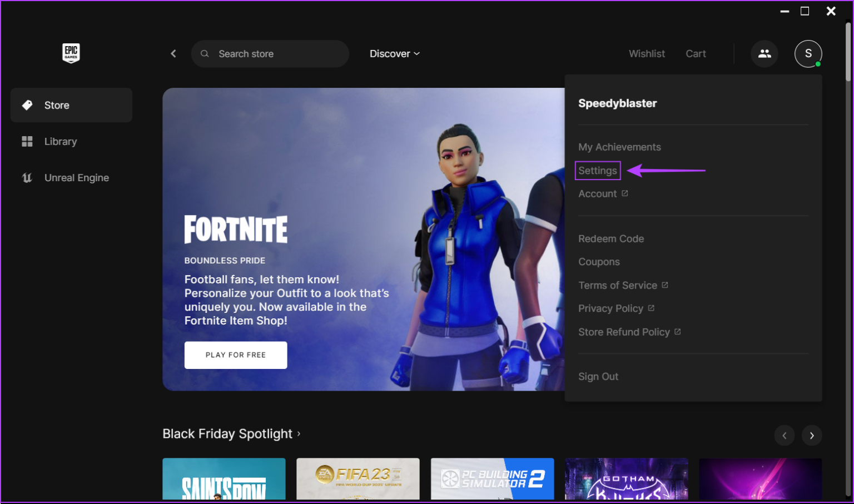Viewport: 854px width, 504px height.
Task: Click the Epic Games logo
Action: tap(71, 53)
